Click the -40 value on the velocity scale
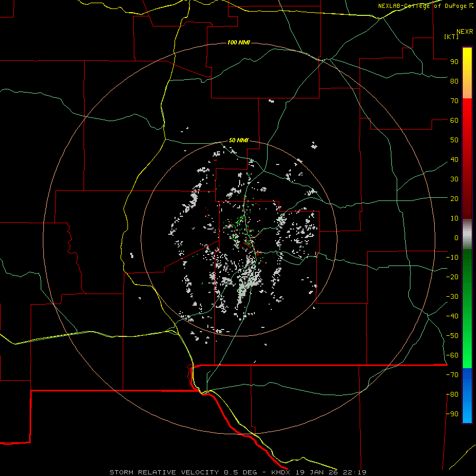 452,316
